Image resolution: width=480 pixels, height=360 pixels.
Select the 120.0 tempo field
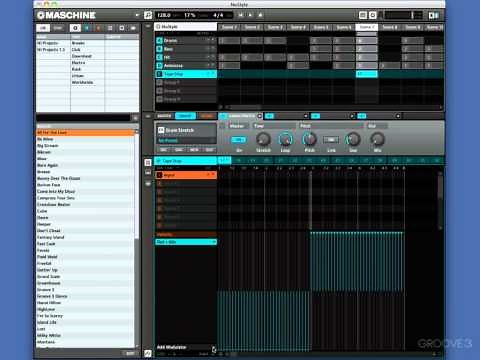pos(164,15)
